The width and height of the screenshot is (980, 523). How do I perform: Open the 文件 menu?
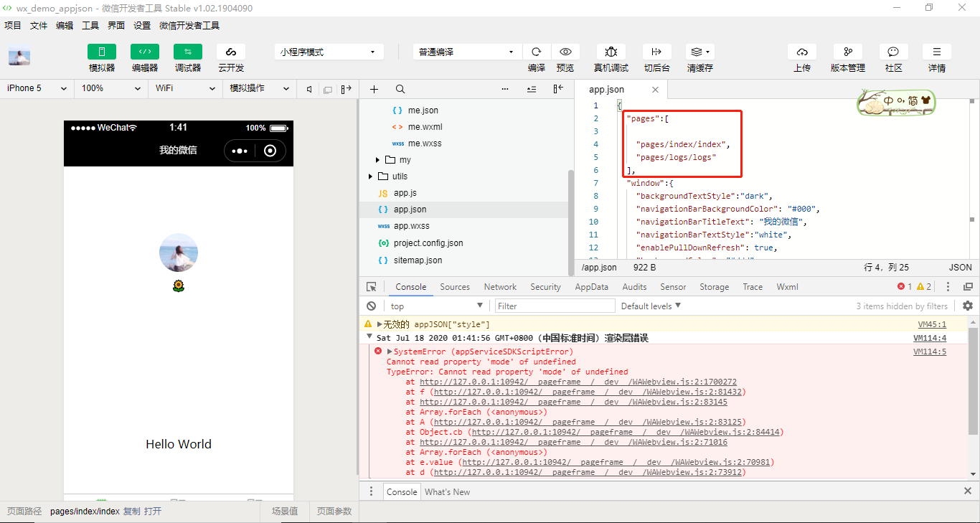[39, 26]
